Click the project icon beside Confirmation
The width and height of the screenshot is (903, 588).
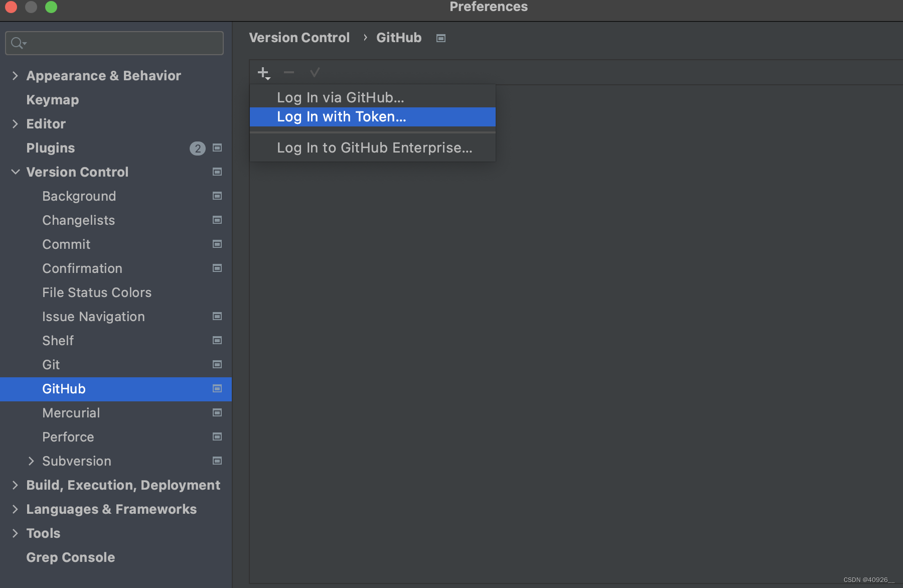pyautogui.click(x=217, y=268)
